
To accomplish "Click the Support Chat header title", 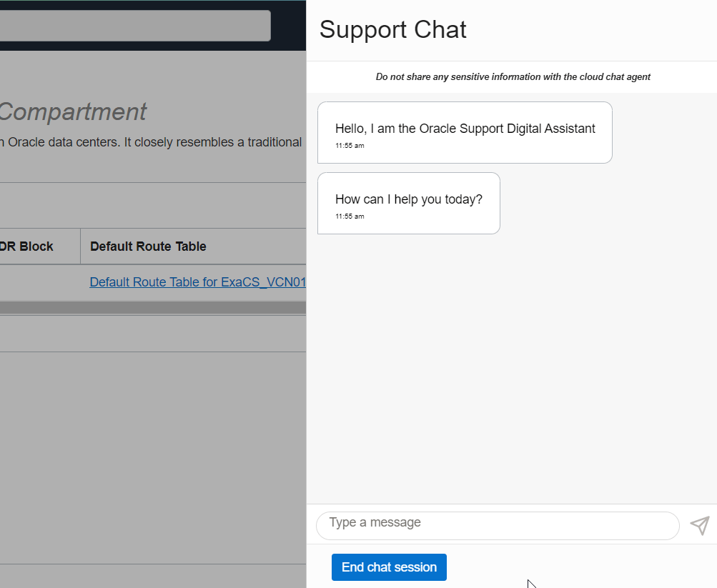I will 392,29.
